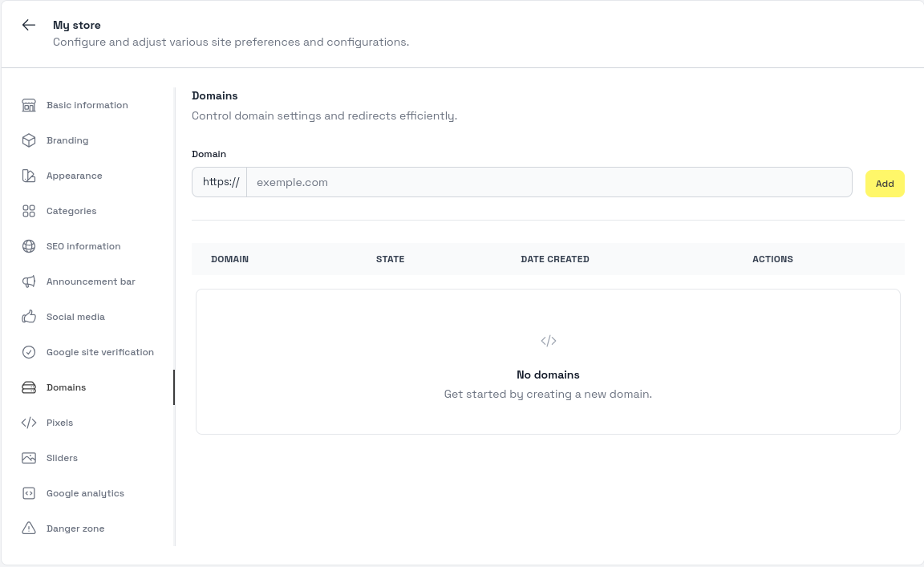Open the Google analytics section
This screenshot has height=567, width=924.
85,493
